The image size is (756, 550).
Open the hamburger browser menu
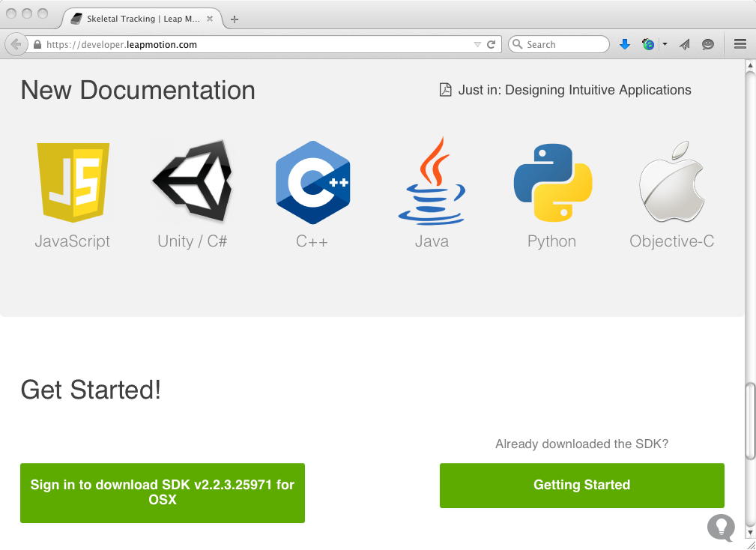[740, 44]
